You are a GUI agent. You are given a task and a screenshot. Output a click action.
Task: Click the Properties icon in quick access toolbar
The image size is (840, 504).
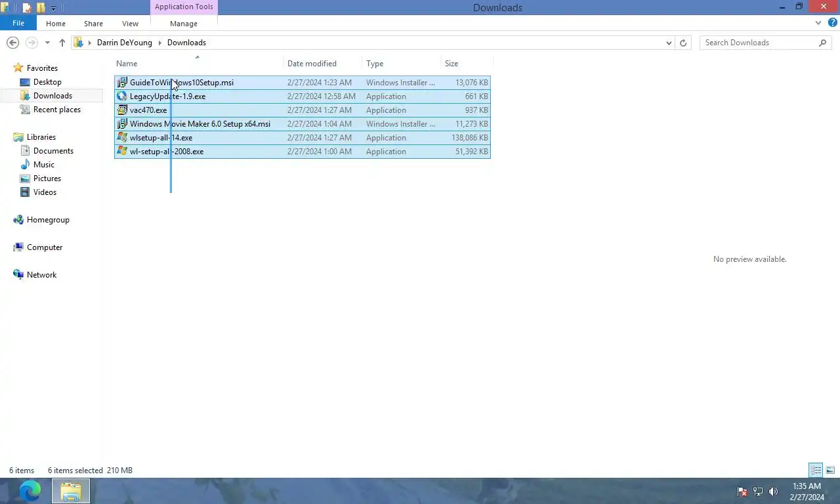coord(27,8)
